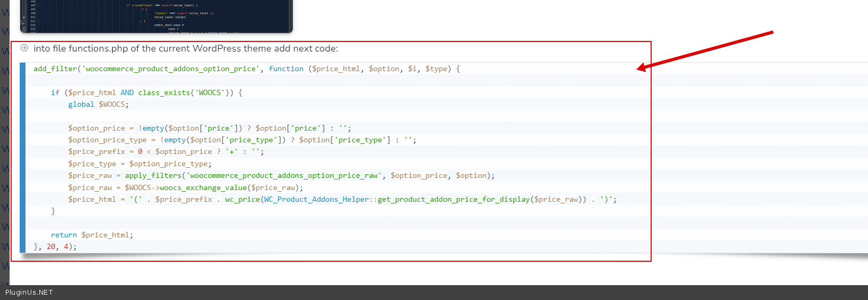Click the '$price_type = $option_price_type' line

(139, 164)
